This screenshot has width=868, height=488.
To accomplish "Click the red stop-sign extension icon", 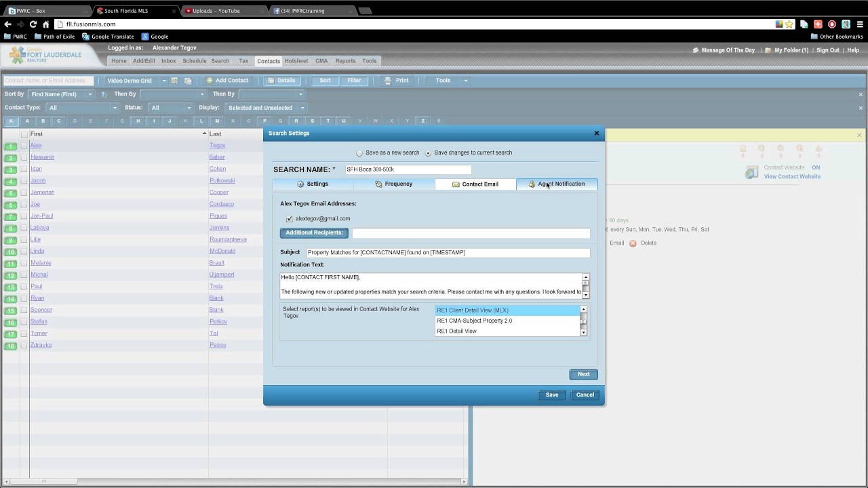I will (x=832, y=24).
